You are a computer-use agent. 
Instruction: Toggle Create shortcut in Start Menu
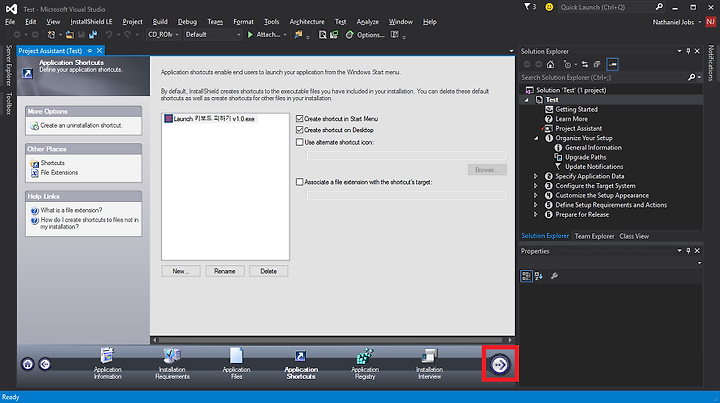[299, 118]
